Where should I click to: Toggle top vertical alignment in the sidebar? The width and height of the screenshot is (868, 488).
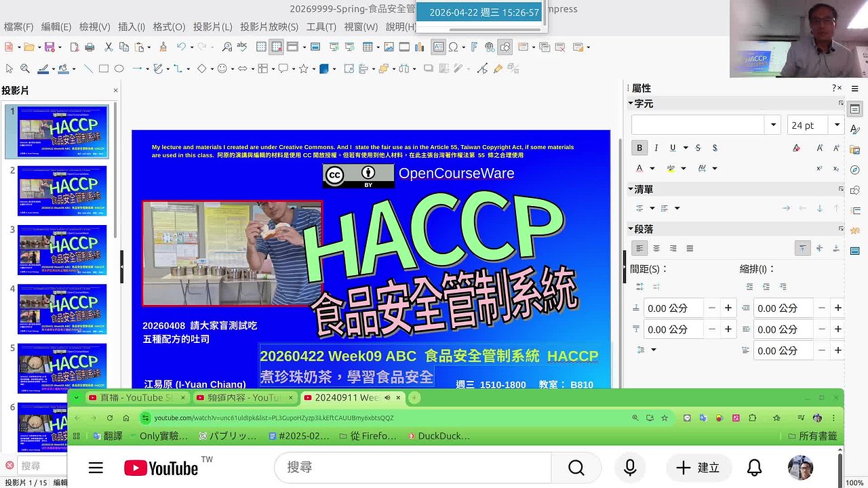pos(803,249)
